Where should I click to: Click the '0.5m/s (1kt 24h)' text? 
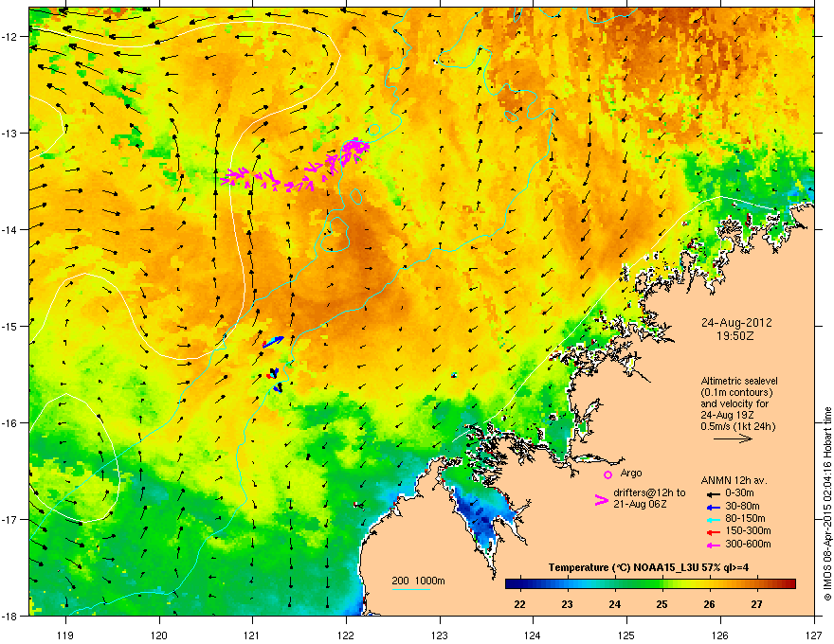pyautogui.click(x=737, y=426)
